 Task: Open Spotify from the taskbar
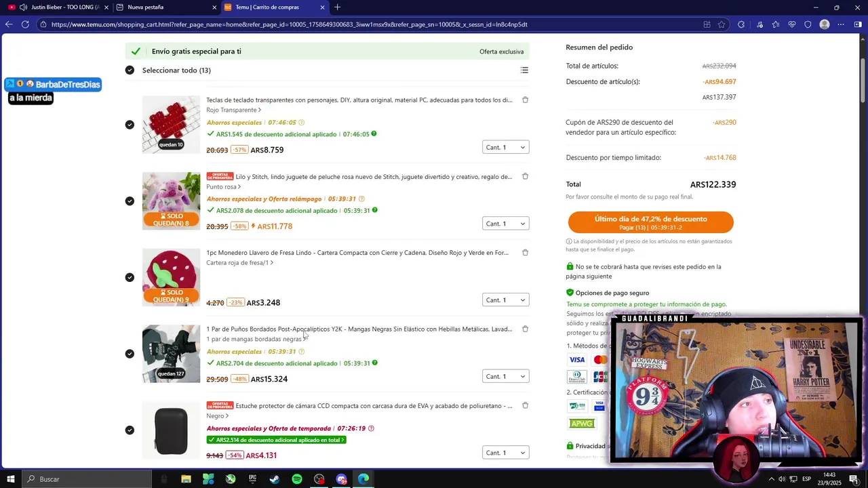(297, 479)
